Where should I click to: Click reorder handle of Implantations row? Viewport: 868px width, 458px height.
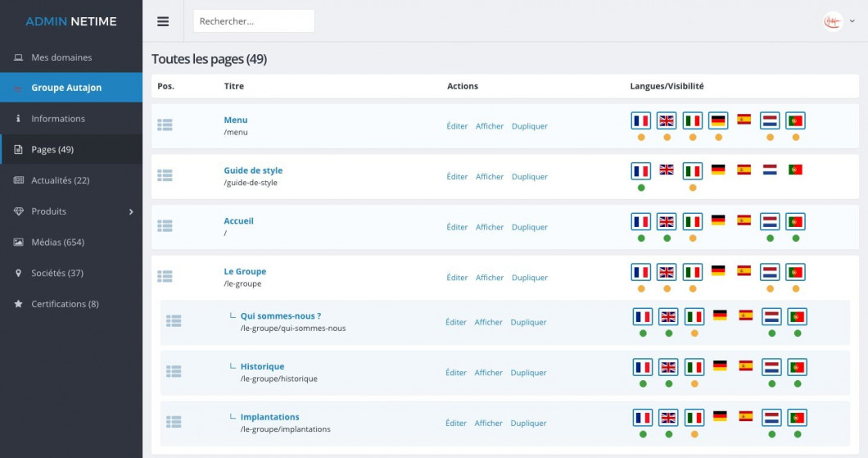point(174,422)
